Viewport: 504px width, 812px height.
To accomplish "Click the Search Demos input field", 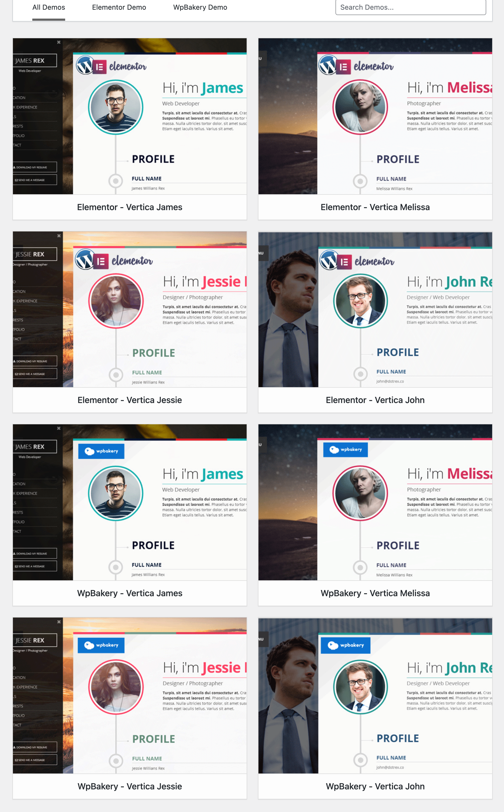I will 411,7.
